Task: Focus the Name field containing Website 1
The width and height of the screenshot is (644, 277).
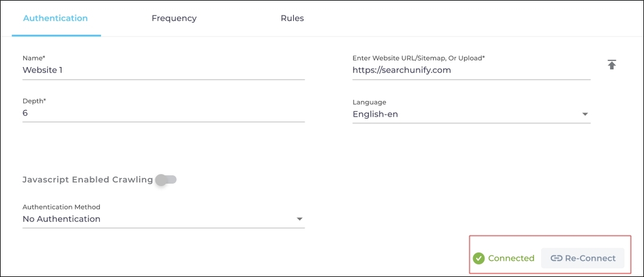Action: coord(163,70)
